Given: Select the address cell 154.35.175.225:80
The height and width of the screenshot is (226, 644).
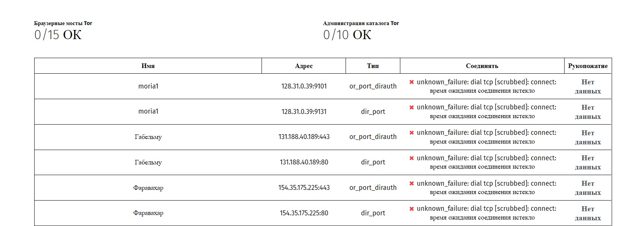Looking at the screenshot, I should (304, 213).
